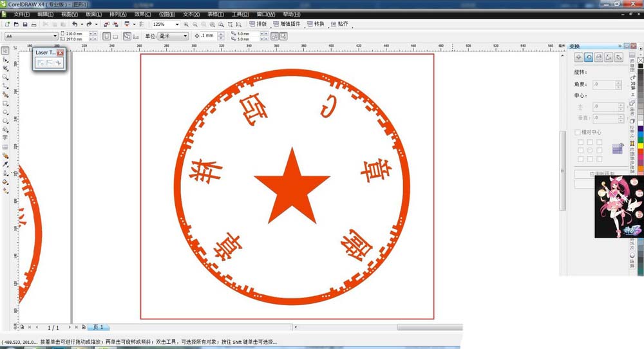This screenshot has width=644, height=349.
Task: Pick the black swatch in color palette
Action: [640, 66]
